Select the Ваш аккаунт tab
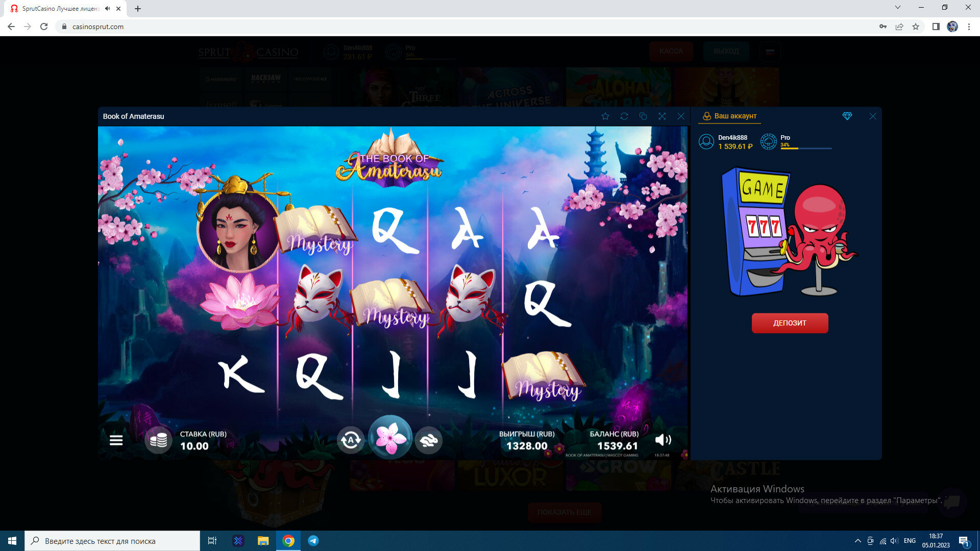 click(730, 116)
